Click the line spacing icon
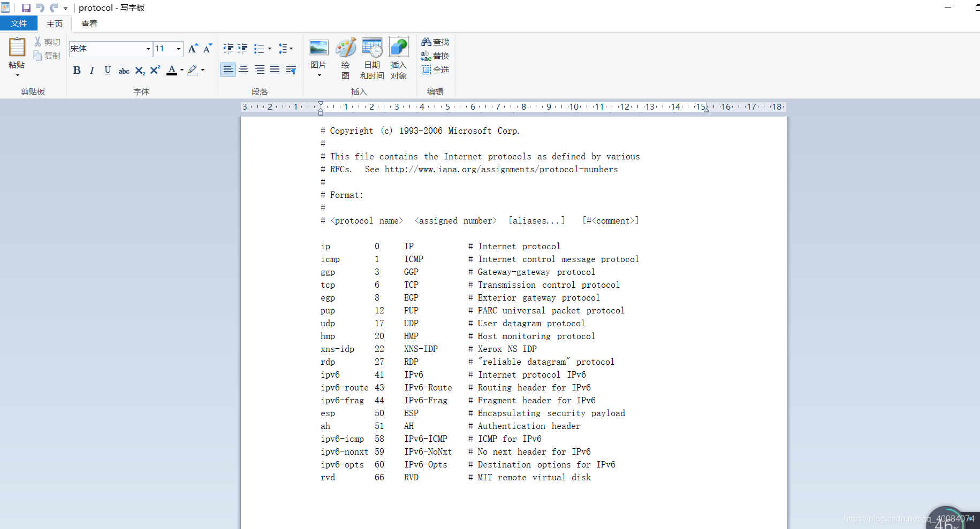The height and width of the screenshot is (529, 980). (283, 49)
